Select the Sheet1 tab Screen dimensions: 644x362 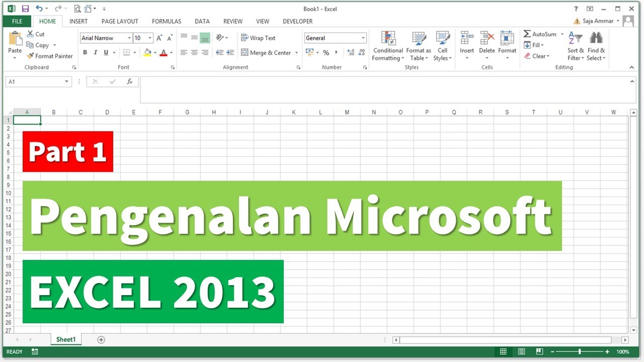pyautogui.click(x=66, y=340)
